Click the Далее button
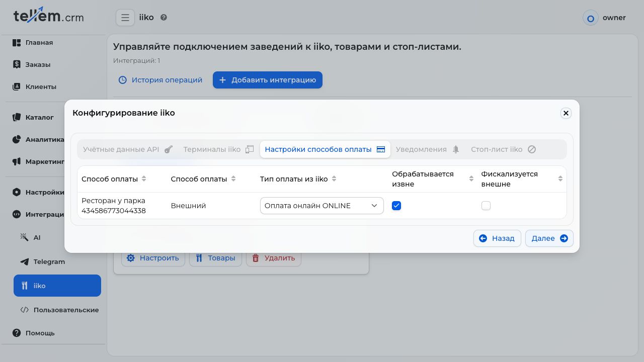This screenshot has width=644, height=362. point(549,238)
